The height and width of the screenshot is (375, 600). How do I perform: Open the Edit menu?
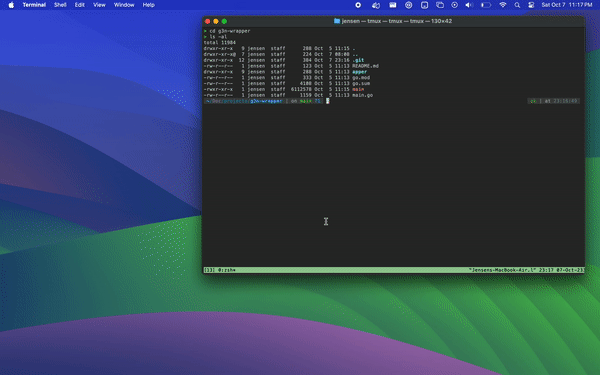80,5
